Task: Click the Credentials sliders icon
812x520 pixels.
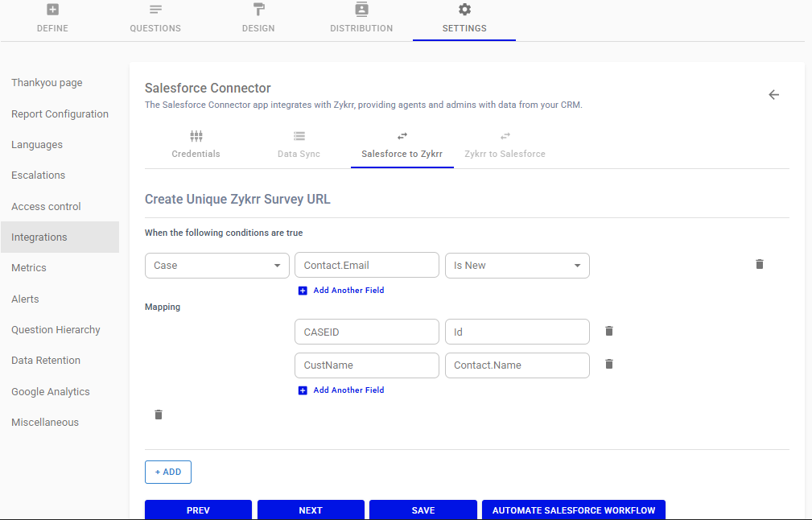Action: (196, 136)
